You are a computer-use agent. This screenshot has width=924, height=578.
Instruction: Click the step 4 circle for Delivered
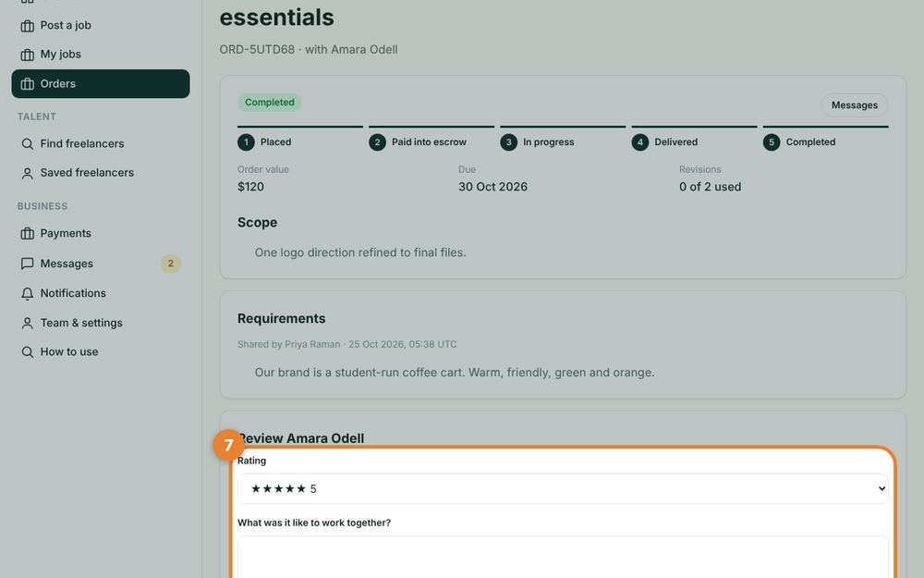[x=640, y=142]
